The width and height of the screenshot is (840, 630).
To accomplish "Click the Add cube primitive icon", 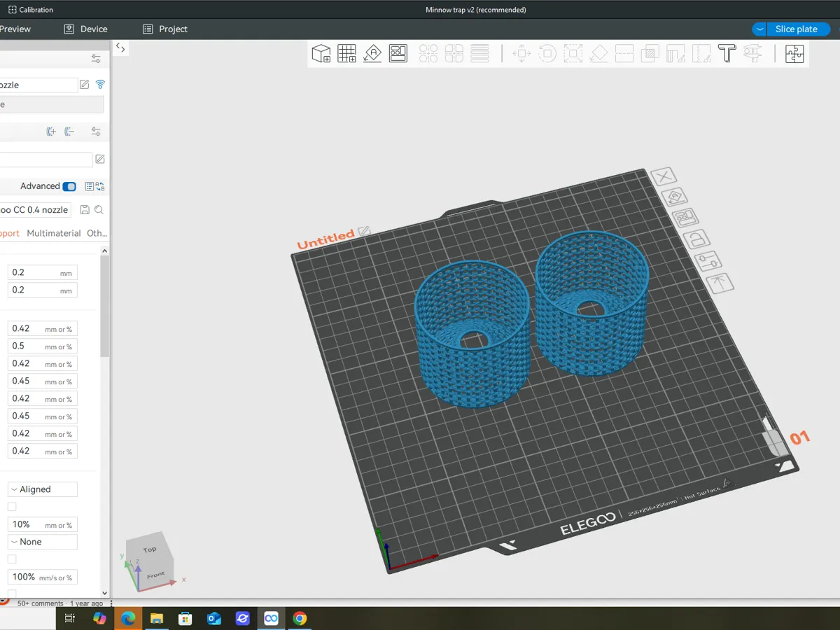I will pyautogui.click(x=321, y=54).
